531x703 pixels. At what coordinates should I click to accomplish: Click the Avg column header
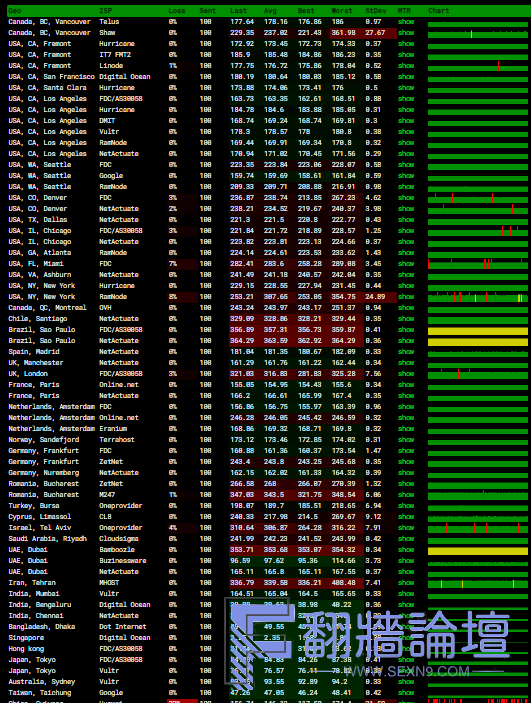pos(270,10)
